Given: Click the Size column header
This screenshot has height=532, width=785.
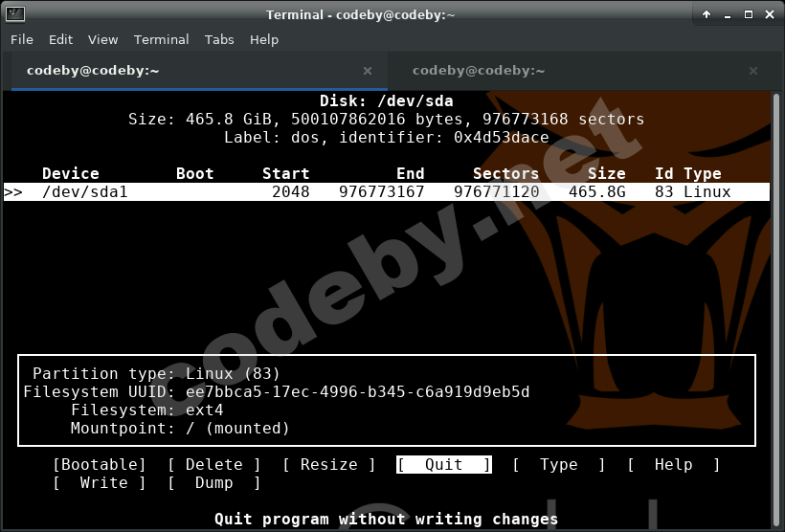Looking at the screenshot, I should click(x=607, y=173).
